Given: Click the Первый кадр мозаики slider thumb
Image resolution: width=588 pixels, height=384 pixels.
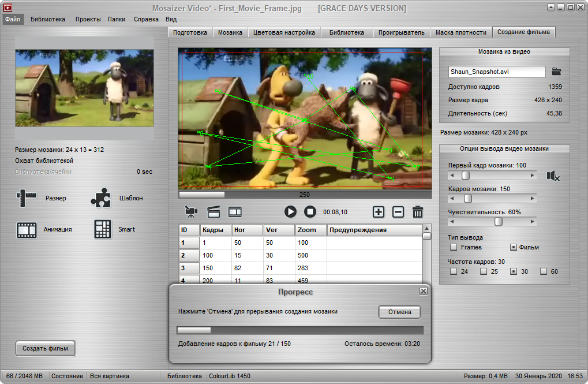Looking at the screenshot, I should (x=465, y=176).
